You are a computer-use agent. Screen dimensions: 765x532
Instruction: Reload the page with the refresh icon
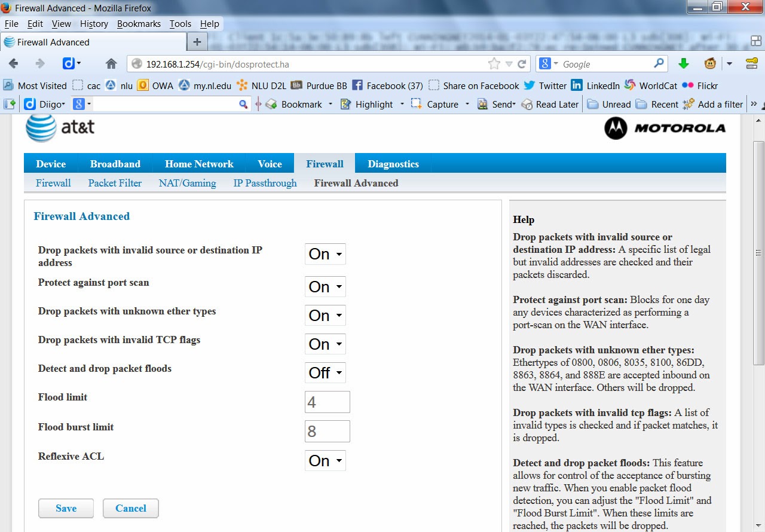(x=522, y=64)
